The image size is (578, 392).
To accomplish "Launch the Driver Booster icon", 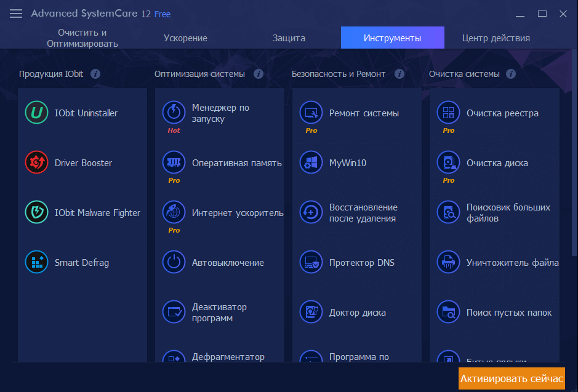I will point(36,163).
